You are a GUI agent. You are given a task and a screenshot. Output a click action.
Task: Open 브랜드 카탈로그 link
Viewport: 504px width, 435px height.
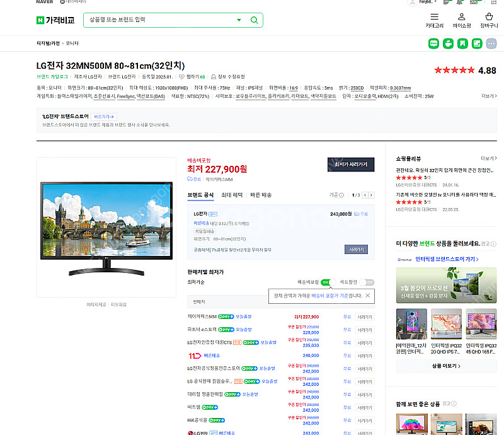[x=52, y=76]
